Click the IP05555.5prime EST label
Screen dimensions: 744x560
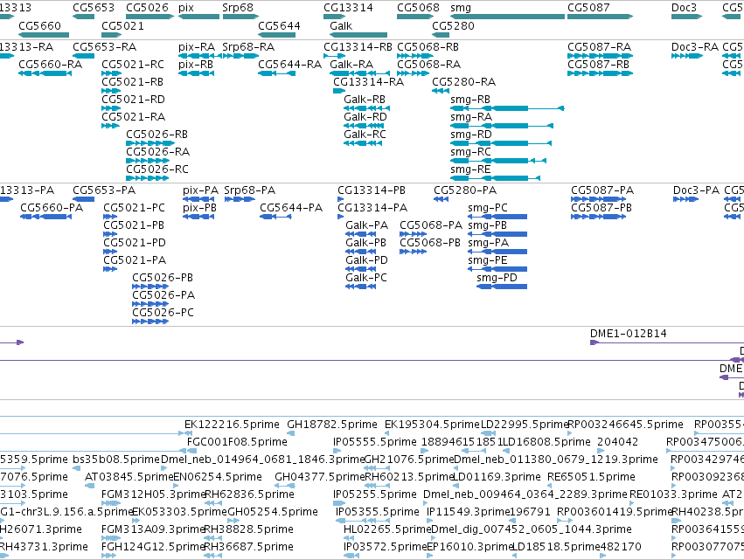coord(375,441)
